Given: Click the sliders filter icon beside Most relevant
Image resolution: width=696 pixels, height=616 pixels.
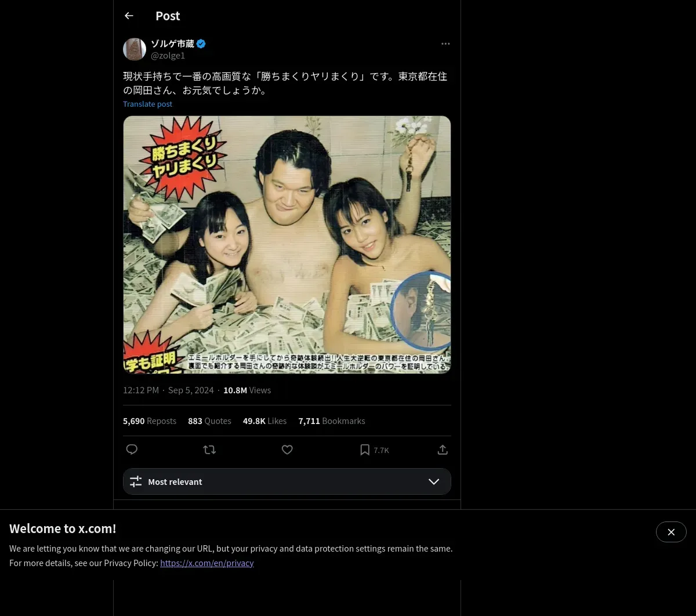Looking at the screenshot, I should pyautogui.click(x=136, y=481).
